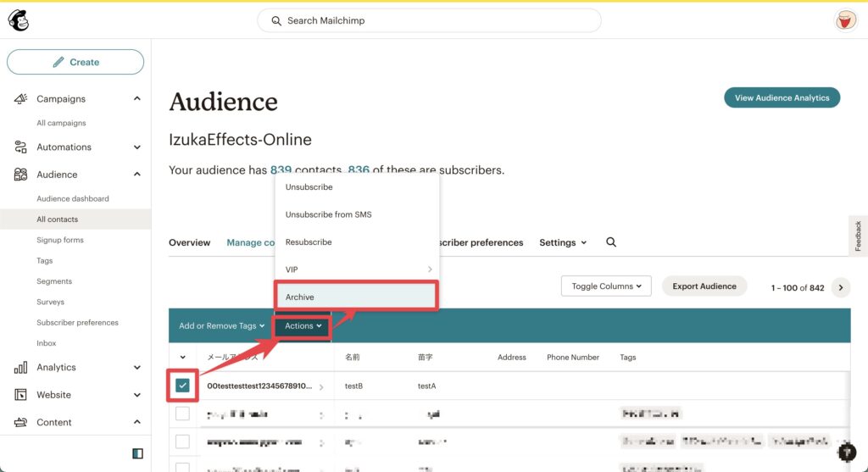Click the Mailchimp Freddie logo

pyautogui.click(x=19, y=20)
